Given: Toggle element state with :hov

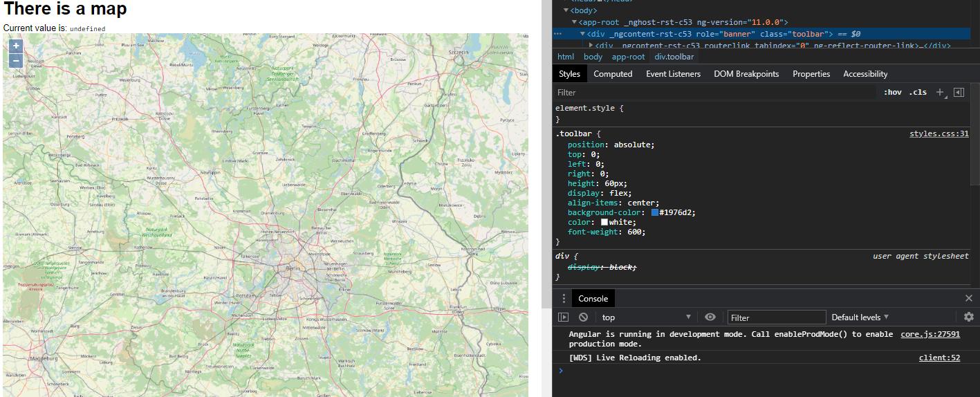Looking at the screenshot, I should point(892,92).
